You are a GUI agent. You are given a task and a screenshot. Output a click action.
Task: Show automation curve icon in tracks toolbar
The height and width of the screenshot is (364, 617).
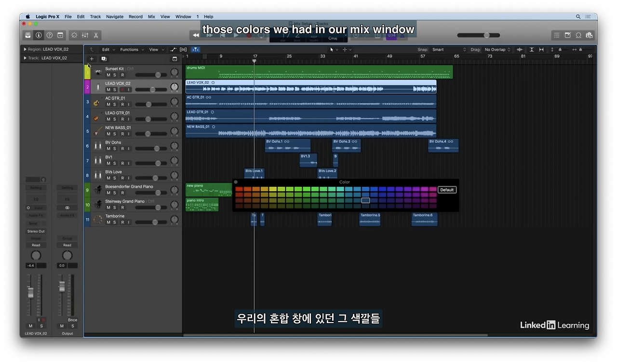click(174, 50)
